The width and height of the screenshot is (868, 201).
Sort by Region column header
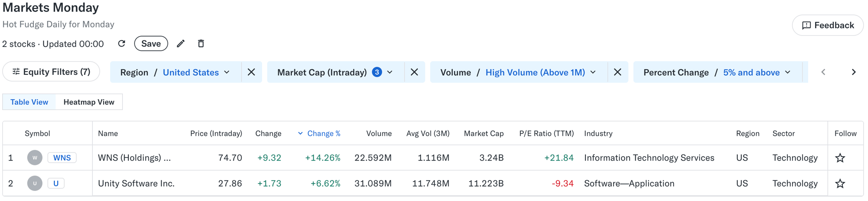748,134
